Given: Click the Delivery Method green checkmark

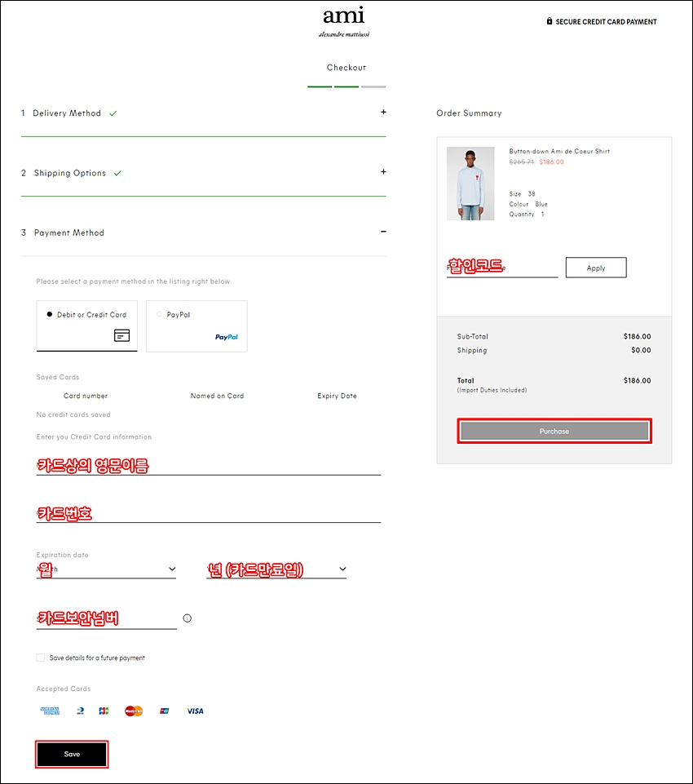Looking at the screenshot, I should click(113, 113).
